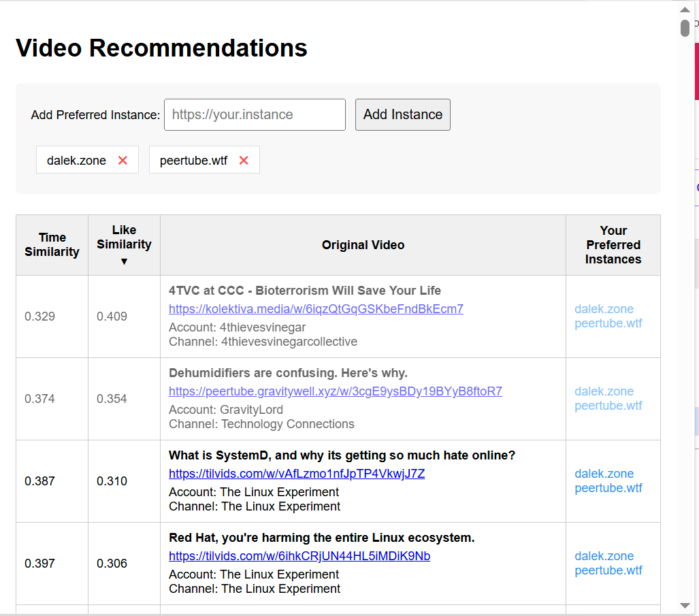Open peertube.wtf link for Dehumidifiers video
The width and height of the screenshot is (699, 616).
pos(608,406)
